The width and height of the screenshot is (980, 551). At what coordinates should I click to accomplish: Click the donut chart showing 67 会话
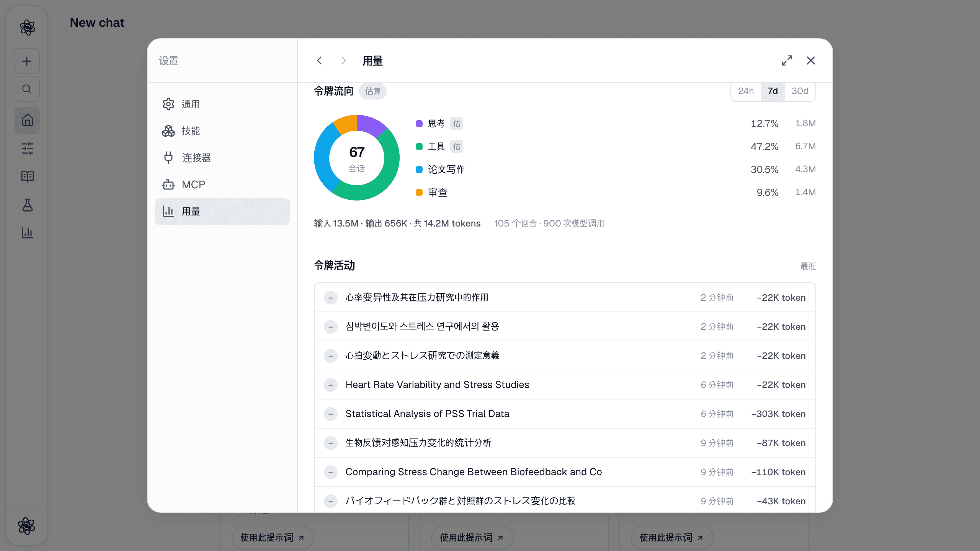coord(357,158)
